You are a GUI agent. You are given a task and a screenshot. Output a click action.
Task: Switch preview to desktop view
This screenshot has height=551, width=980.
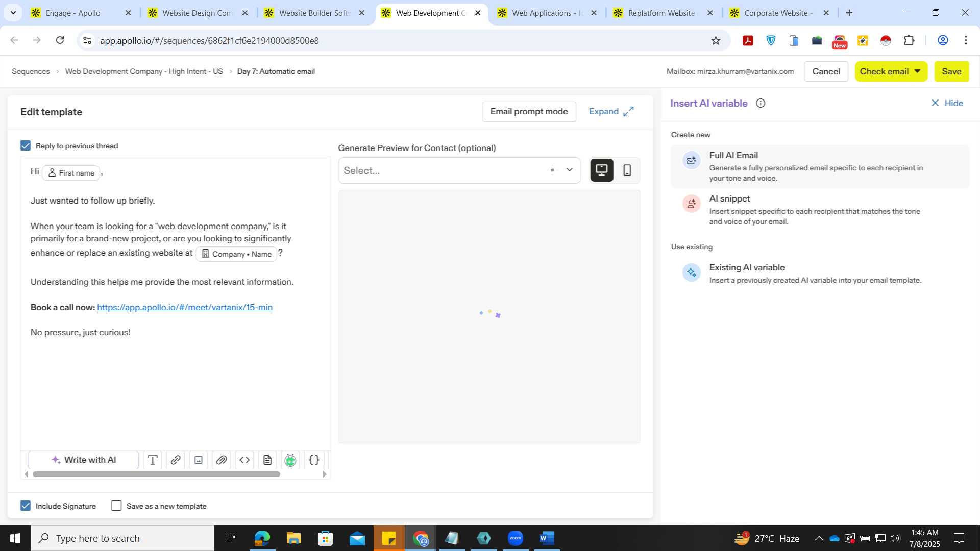pos(602,170)
